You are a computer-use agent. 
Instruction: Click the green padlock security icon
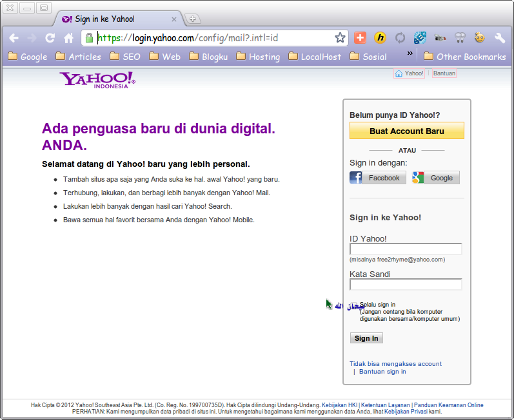point(89,38)
